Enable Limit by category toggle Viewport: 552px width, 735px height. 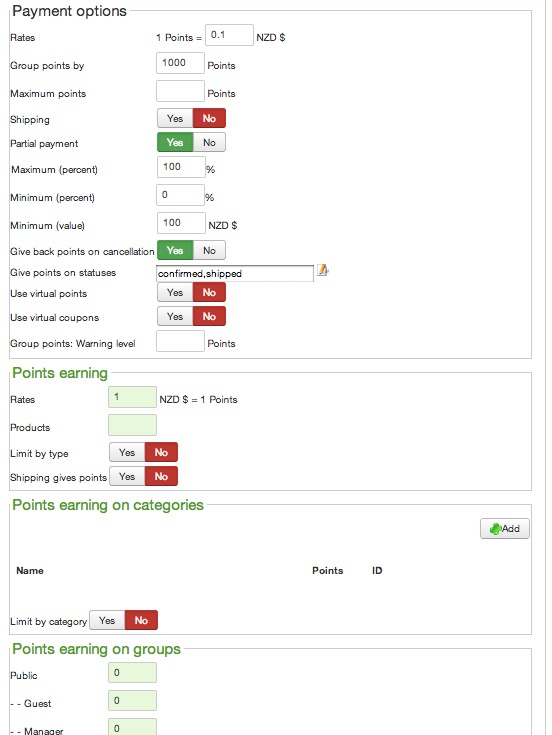tap(107, 620)
